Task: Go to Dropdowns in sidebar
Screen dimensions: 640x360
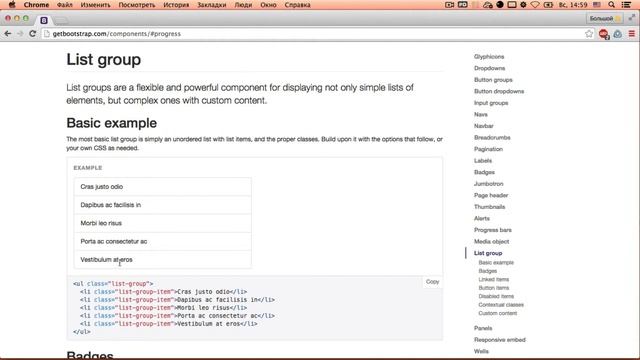Action: (489, 68)
